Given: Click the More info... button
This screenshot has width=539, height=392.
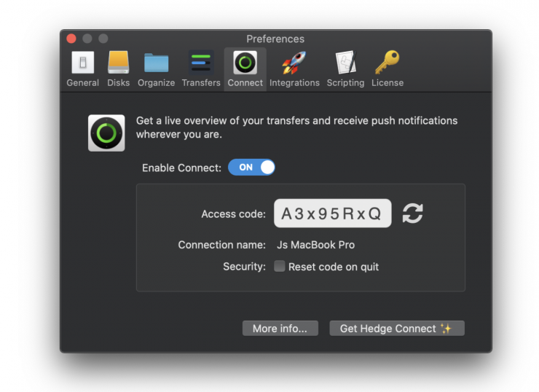Looking at the screenshot, I should 280,329.
